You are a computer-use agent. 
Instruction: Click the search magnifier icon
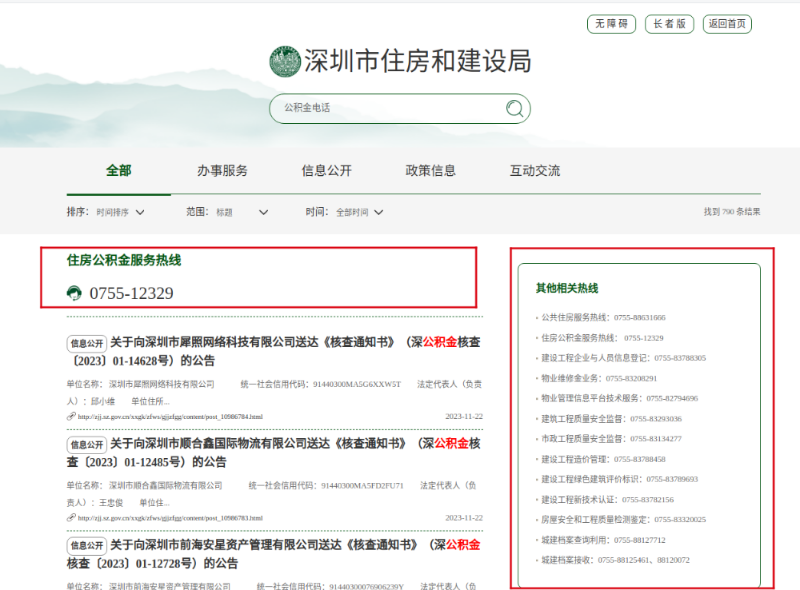[x=514, y=108]
